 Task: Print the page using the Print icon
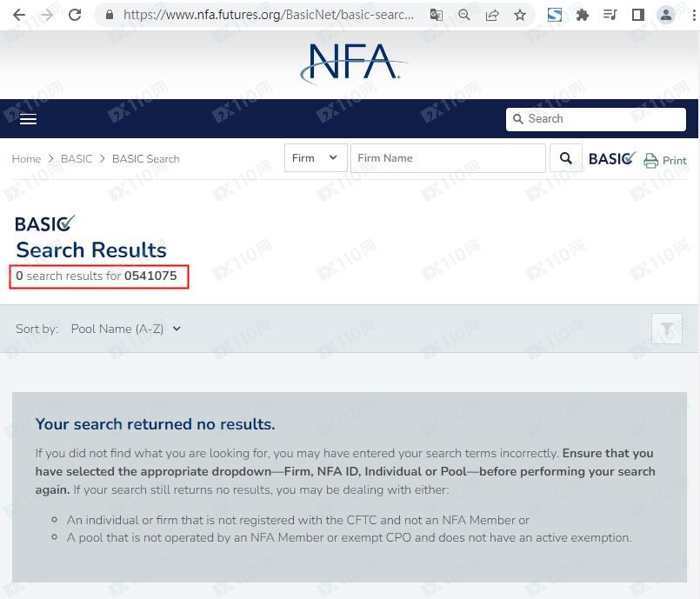tap(665, 160)
